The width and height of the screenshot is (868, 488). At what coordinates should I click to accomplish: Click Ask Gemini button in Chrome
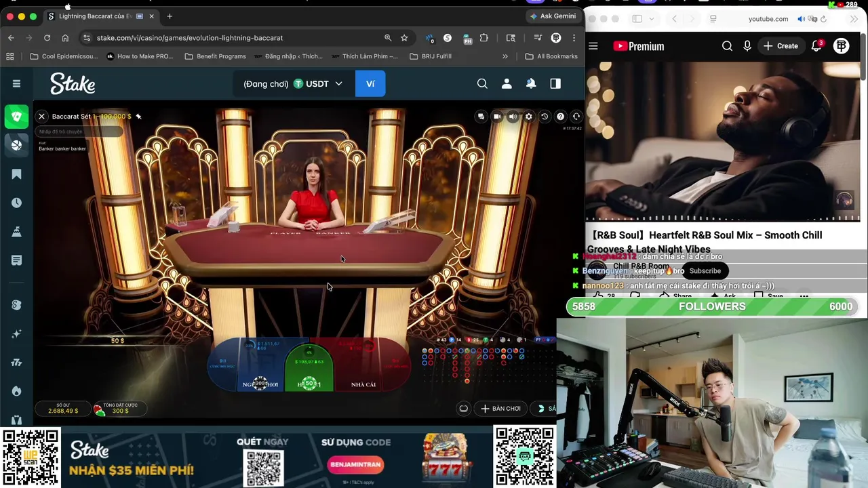pos(553,16)
